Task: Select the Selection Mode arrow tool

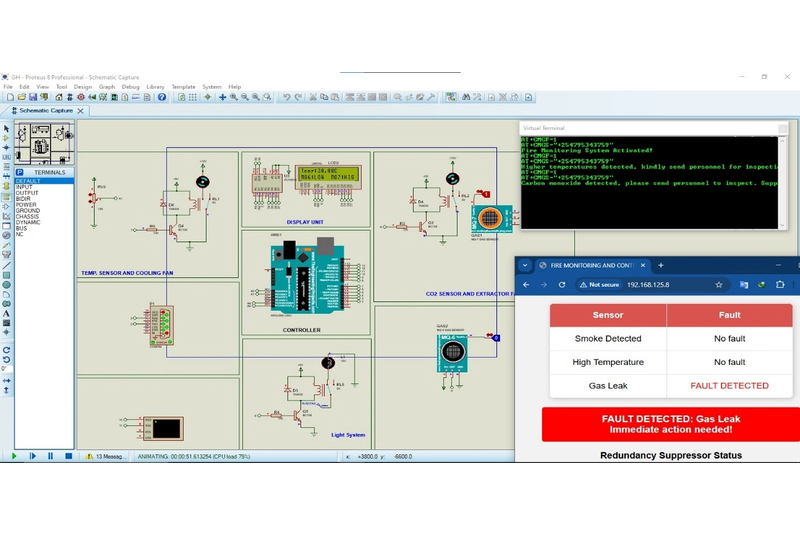Action: [x=6, y=129]
